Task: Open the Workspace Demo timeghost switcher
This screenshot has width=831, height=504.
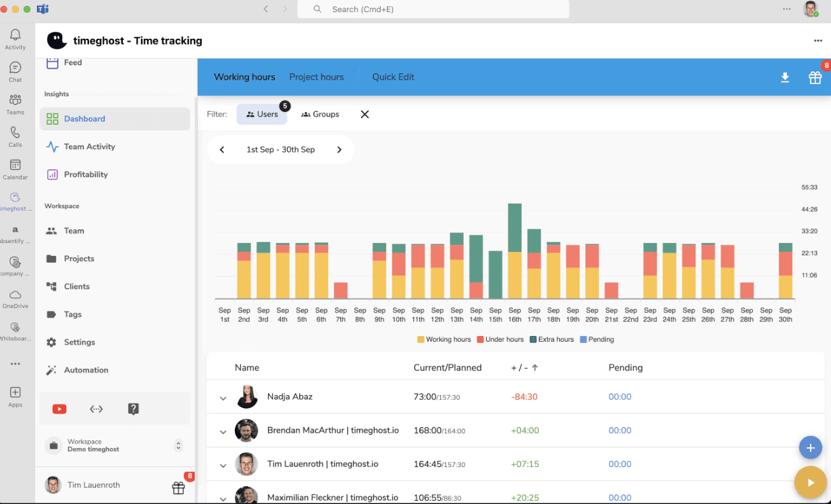Action: [x=114, y=445]
